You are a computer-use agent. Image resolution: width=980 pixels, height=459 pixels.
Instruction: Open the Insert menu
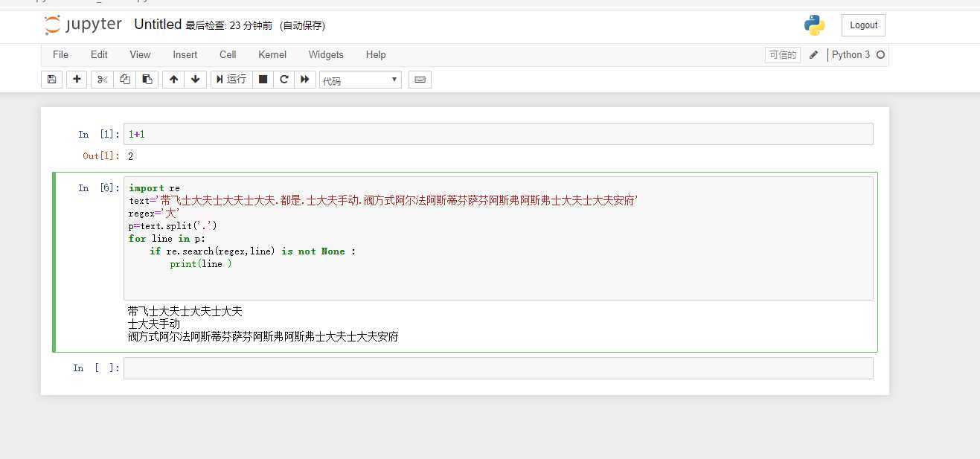click(x=185, y=54)
